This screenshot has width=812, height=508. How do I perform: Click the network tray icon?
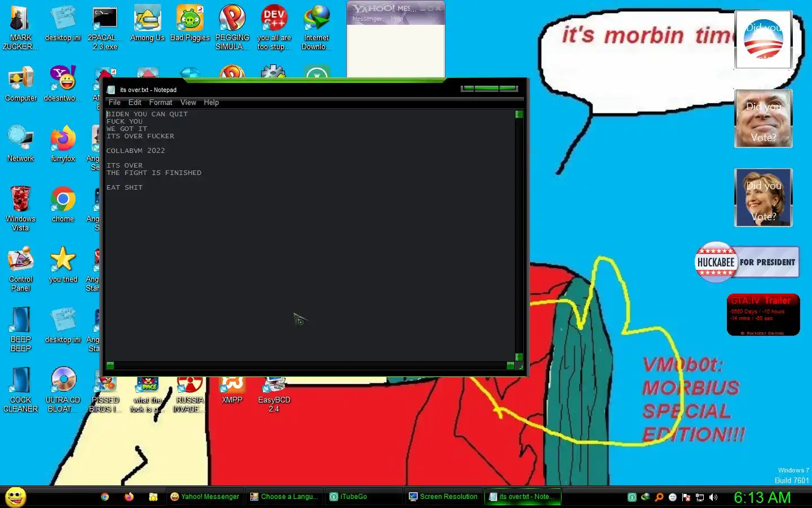click(700, 497)
